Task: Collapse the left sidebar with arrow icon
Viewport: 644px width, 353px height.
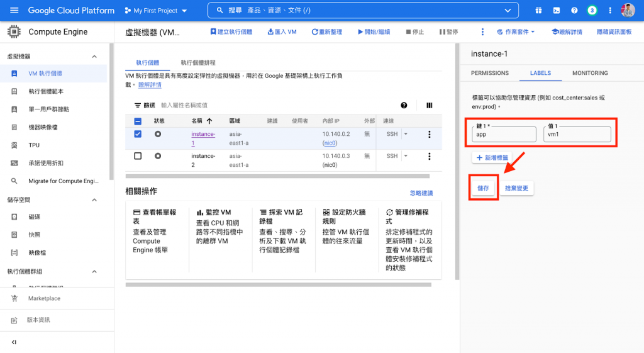Action: click(x=14, y=342)
